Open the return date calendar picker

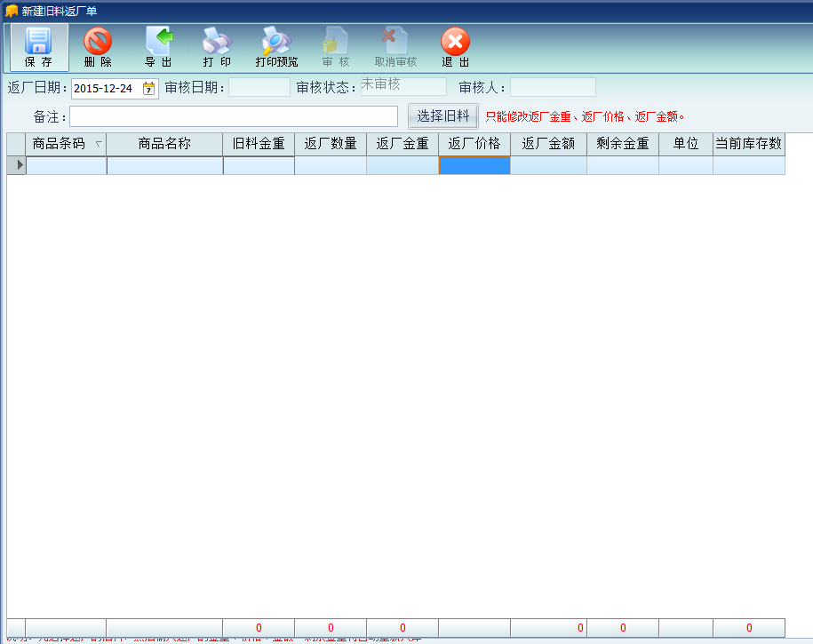[148, 88]
